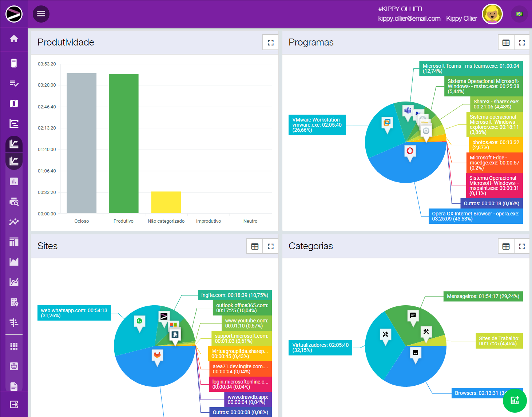
Task: Open the logout icon at sidebar bottom
Action: tap(14, 404)
